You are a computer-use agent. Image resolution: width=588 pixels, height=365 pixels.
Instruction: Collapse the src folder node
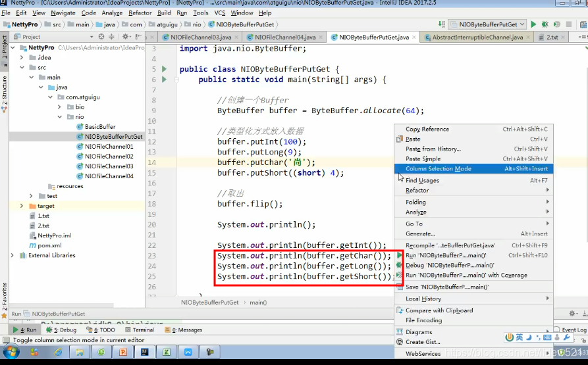pos(22,67)
